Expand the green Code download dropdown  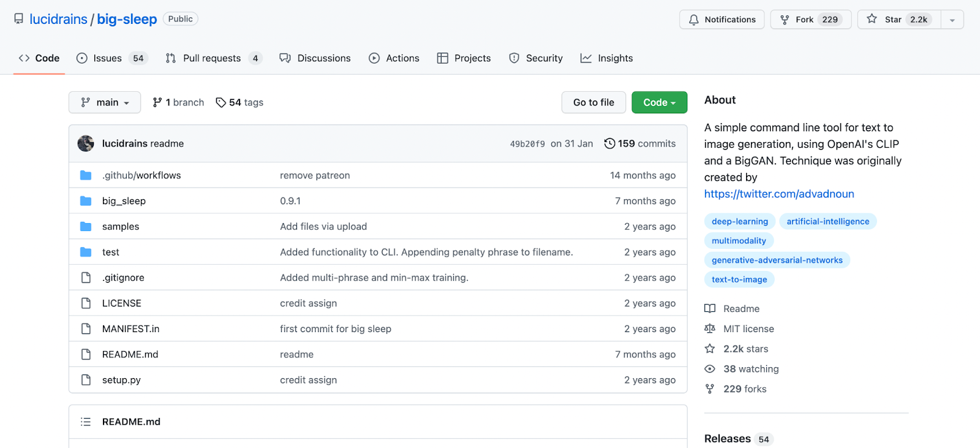pos(659,102)
